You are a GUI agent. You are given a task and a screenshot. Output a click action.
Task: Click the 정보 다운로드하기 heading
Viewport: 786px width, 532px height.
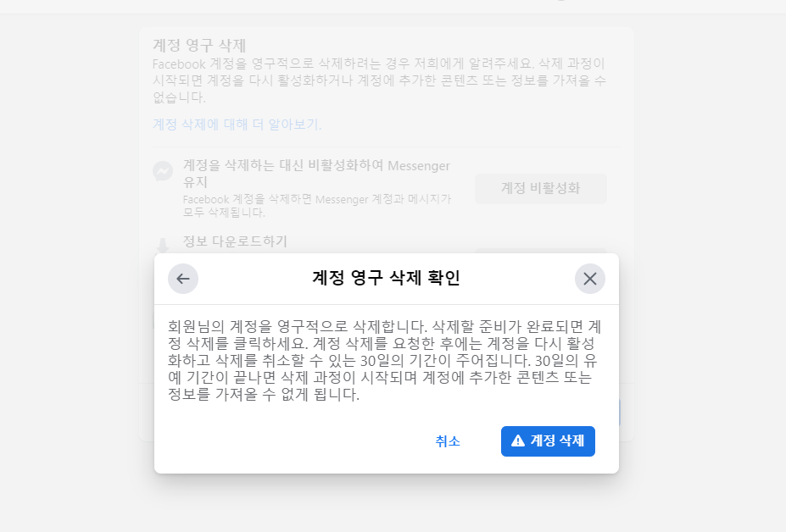pyautogui.click(x=235, y=241)
